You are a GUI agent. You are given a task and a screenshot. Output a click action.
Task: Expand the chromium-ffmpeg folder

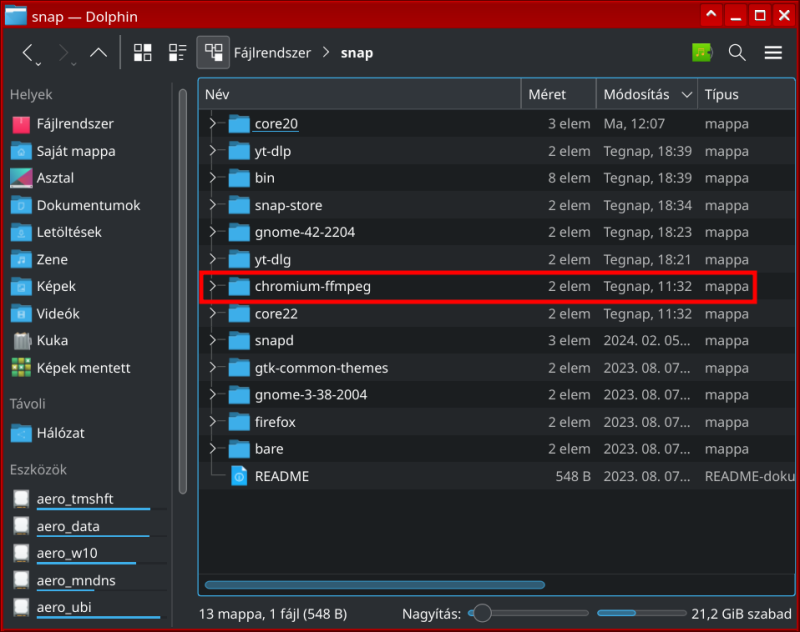click(212, 287)
